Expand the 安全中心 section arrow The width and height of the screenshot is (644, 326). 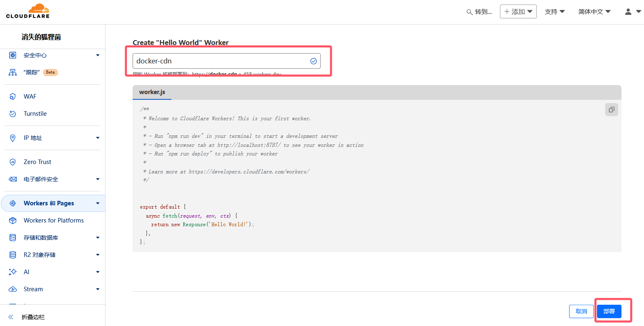coord(98,55)
